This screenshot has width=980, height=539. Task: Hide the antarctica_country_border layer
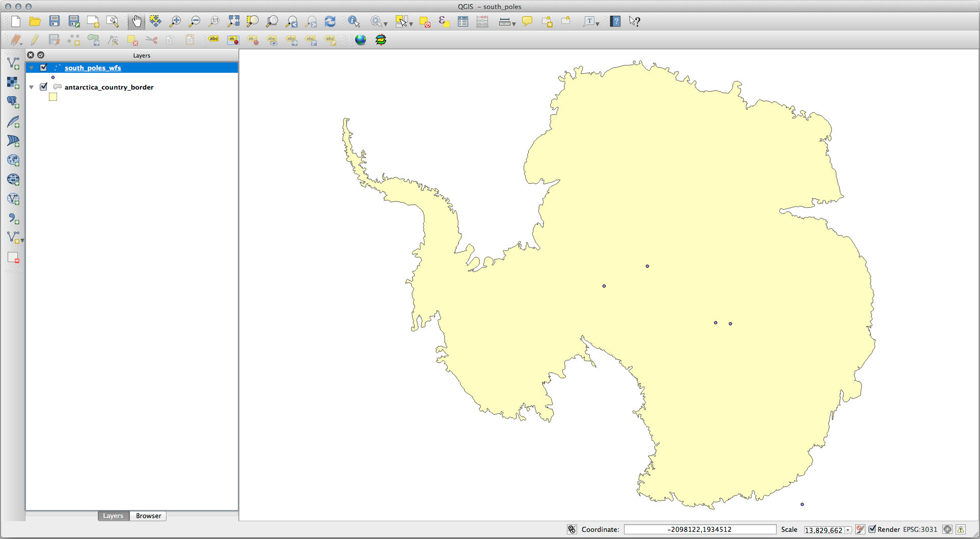(44, 87)
